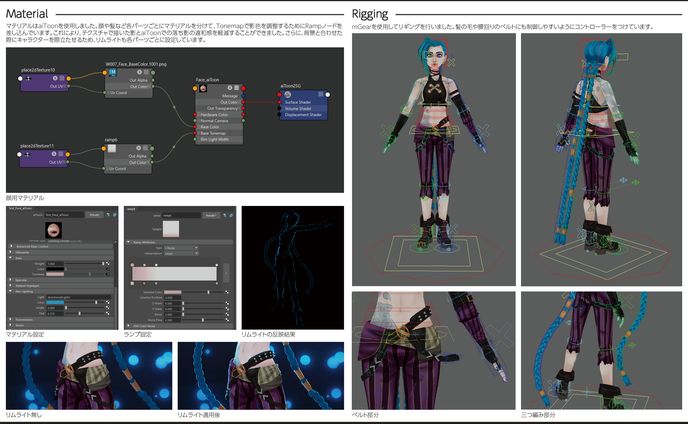Click the ramp Noise Freq slider handle

click(203, 320)
